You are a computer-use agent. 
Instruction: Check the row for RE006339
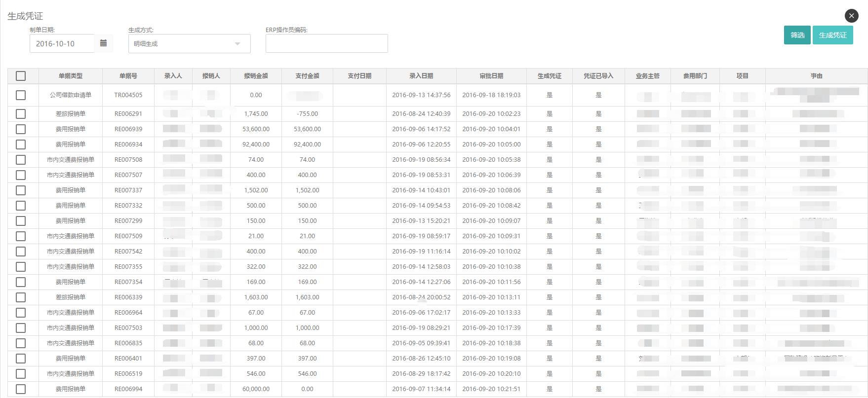21,297
